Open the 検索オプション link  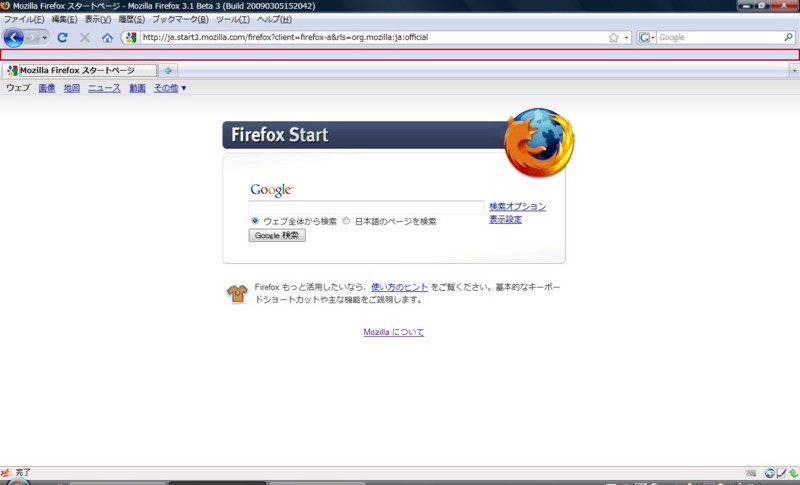coord(517,206)
